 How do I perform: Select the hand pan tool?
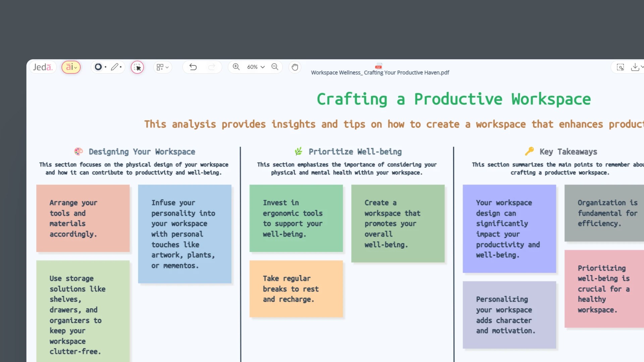click(x=294, y=67)
